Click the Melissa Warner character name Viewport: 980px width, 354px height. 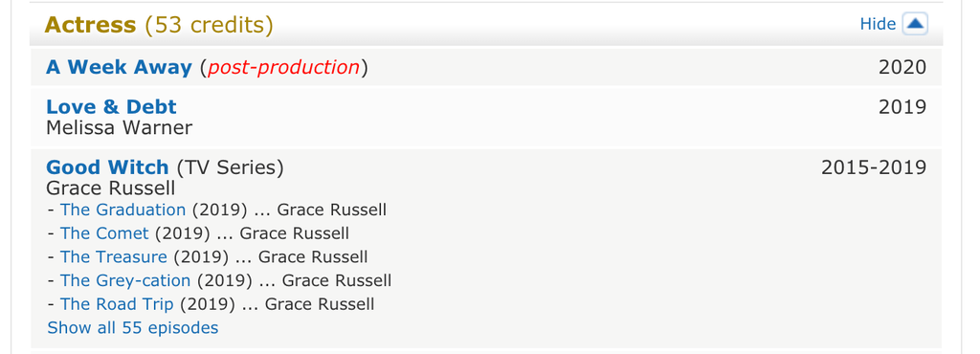pos(120,127)
